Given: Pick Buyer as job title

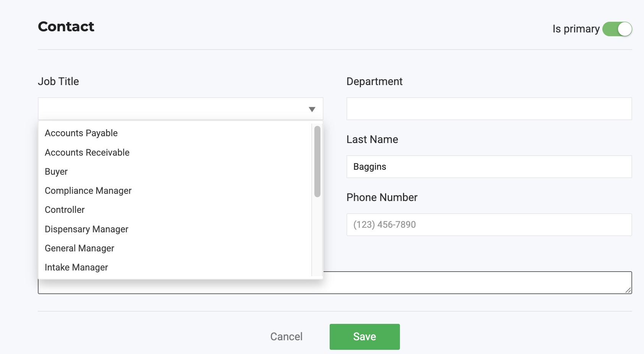Looking at the screenshot, I should point(56,172).
